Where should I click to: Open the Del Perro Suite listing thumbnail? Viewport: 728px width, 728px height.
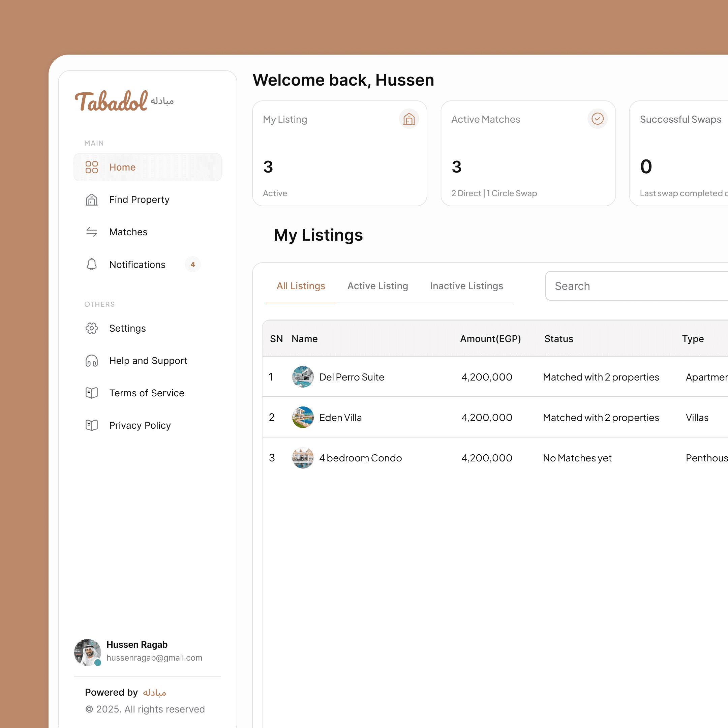pyautogui.click(x=303, y=377)
